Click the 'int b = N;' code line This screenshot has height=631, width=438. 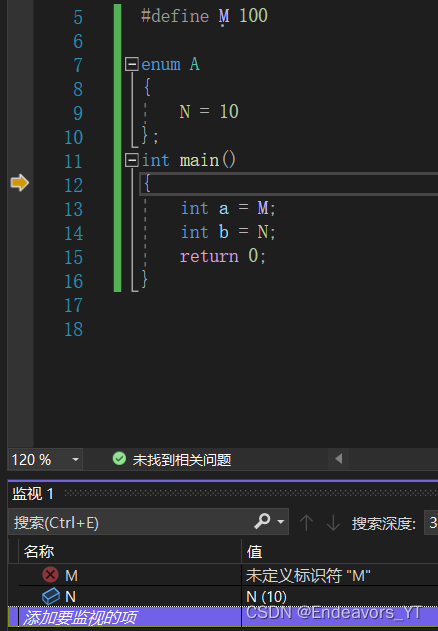[228, 232]
